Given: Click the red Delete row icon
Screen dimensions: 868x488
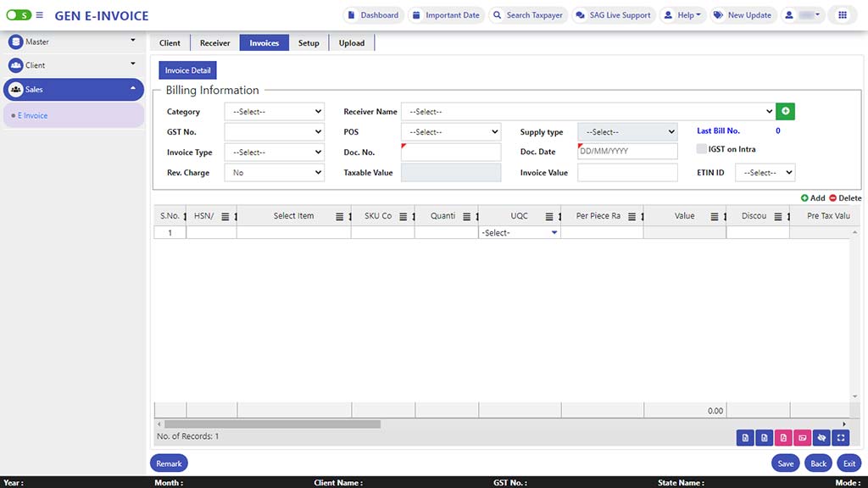Looking at the screenshot, I should click(x=832, y=198).
